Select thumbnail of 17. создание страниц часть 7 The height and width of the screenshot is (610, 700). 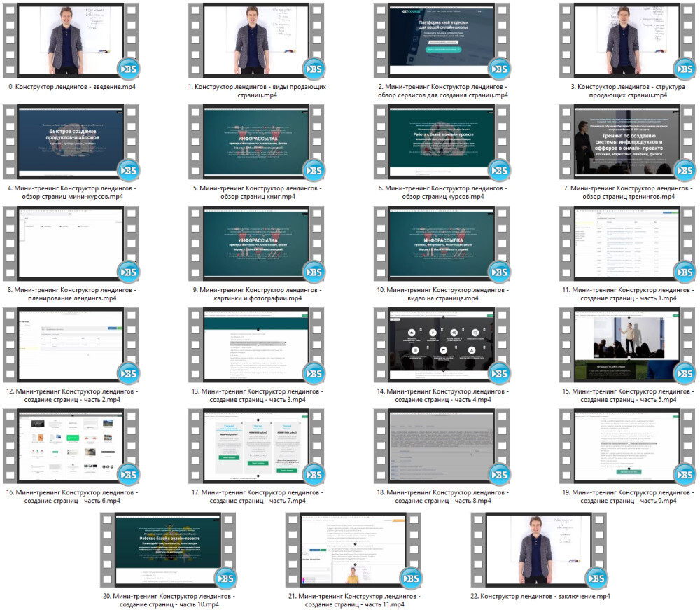pos(256,446)
